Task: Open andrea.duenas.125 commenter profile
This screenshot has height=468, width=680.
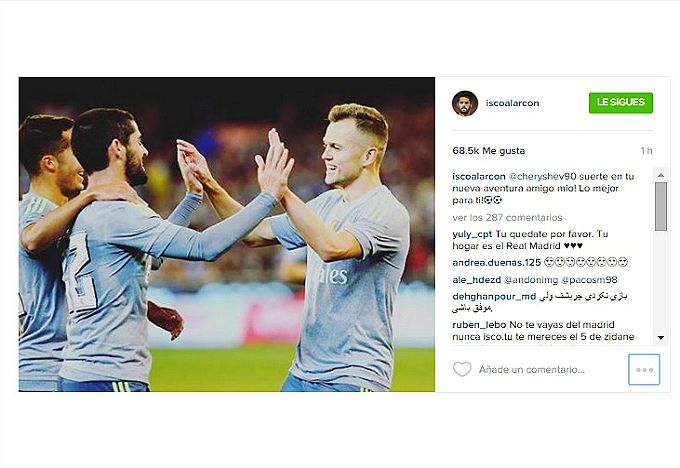Action: (497, 262)
